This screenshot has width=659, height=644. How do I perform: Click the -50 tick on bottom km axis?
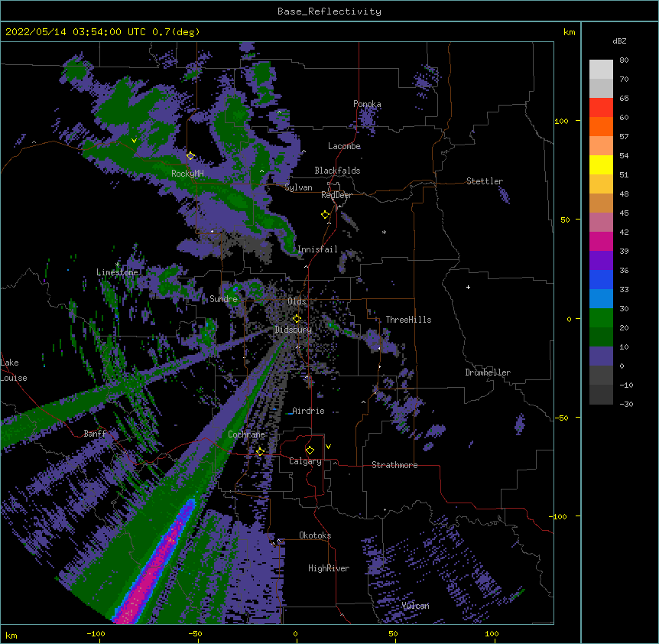pyautogui.click(x=195, y=634)
